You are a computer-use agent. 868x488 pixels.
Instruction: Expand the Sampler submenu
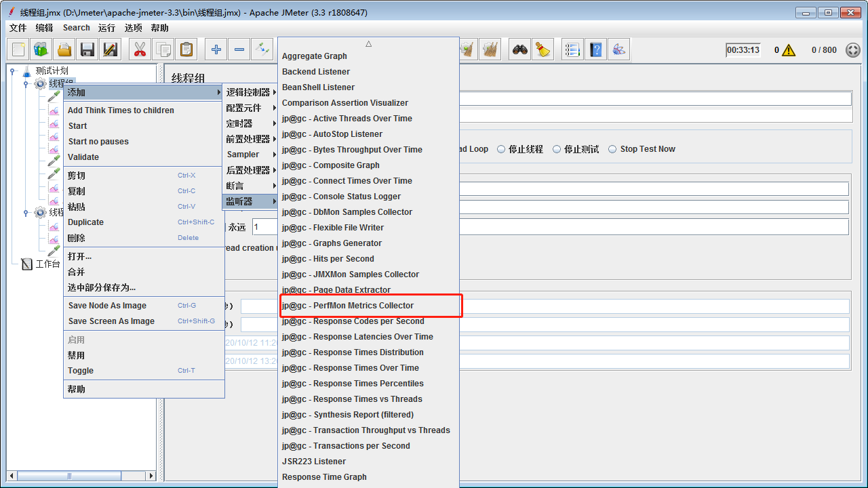[x=251, y=155]
